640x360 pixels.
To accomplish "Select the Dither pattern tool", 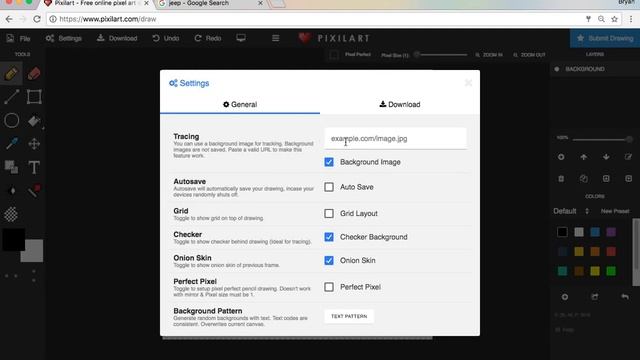I will 11,214.
